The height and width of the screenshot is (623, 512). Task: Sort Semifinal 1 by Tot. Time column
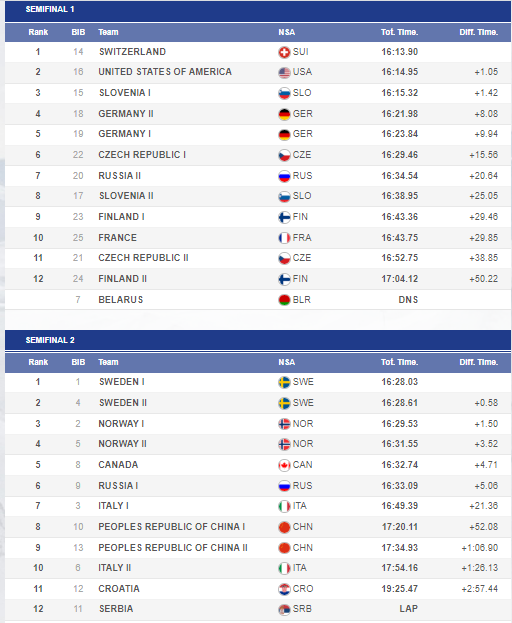click(399, 32)
